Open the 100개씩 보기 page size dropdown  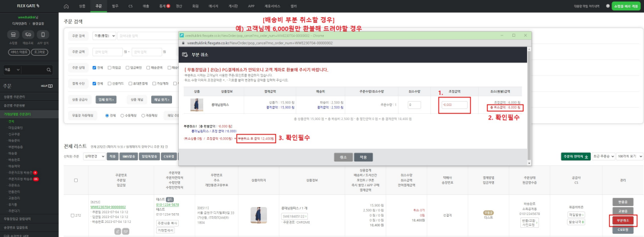tap(630, 157)
